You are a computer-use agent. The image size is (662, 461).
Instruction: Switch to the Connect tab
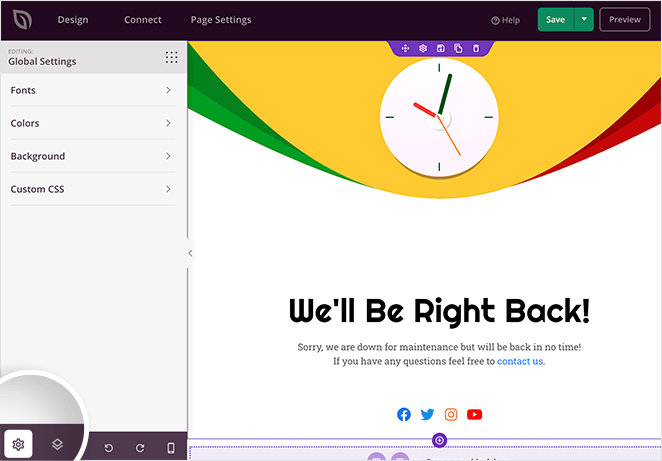coord(143,20)
